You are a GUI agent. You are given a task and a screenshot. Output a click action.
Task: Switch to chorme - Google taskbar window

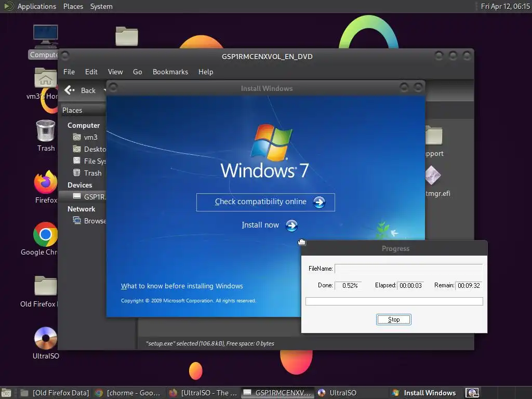click(x=128, y=393)
